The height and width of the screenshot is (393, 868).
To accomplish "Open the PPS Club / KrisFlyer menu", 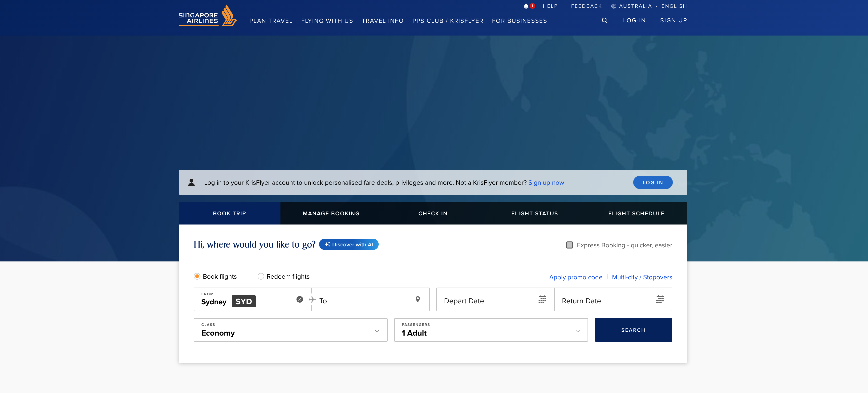I will pyautogui.click(x=447, y=21).
